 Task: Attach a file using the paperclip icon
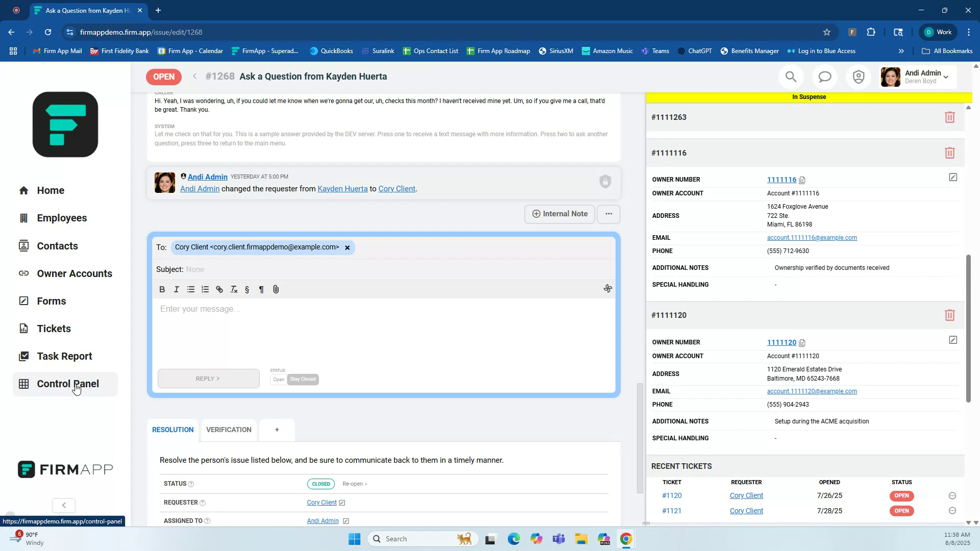[276, 289]
